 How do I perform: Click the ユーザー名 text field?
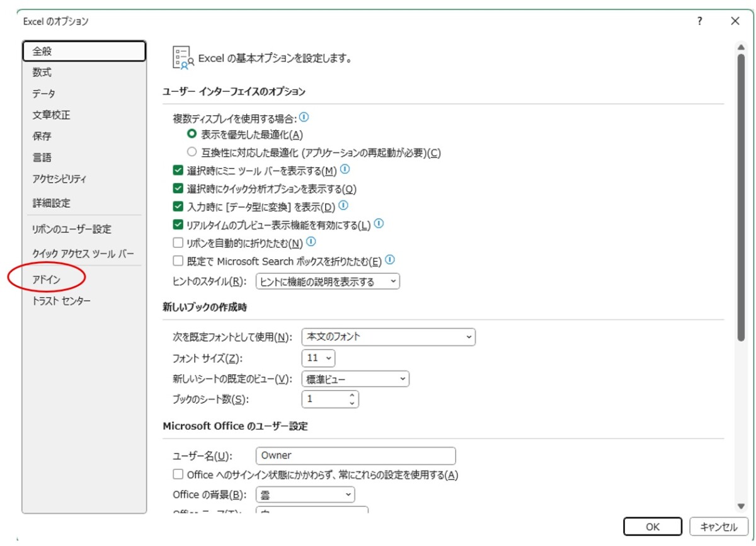356,455
